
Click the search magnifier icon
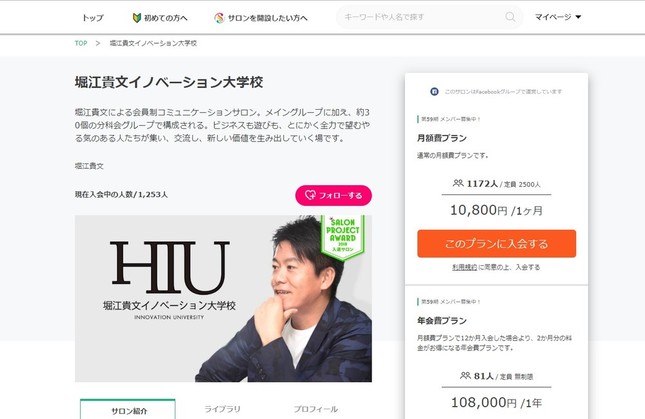510,17
